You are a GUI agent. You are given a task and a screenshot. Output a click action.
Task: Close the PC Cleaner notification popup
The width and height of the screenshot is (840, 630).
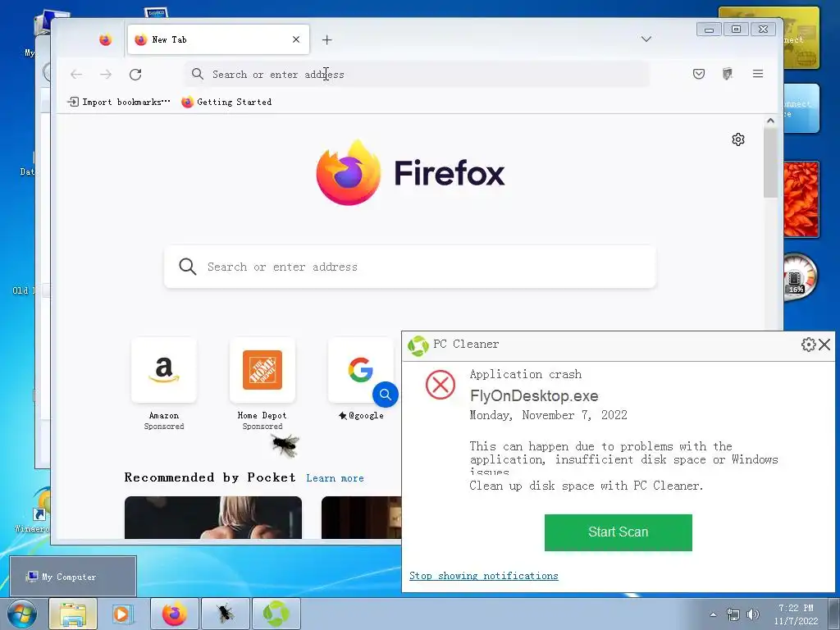click(824, 345)
